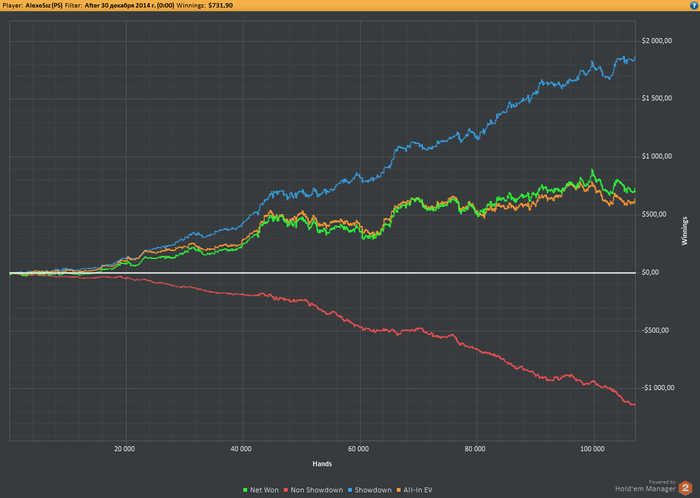The height and width of the screenshot is (498, 700).
Task: Click the winnings value $731,90
Action: point(221,5)
